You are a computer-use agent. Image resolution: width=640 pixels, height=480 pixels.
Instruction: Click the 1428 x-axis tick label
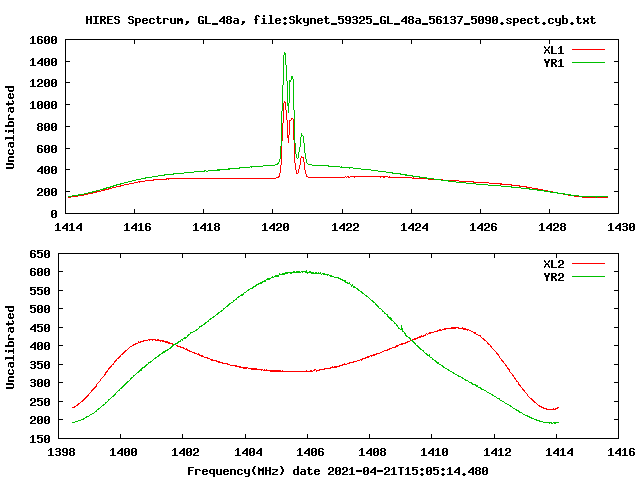[552, 227]
